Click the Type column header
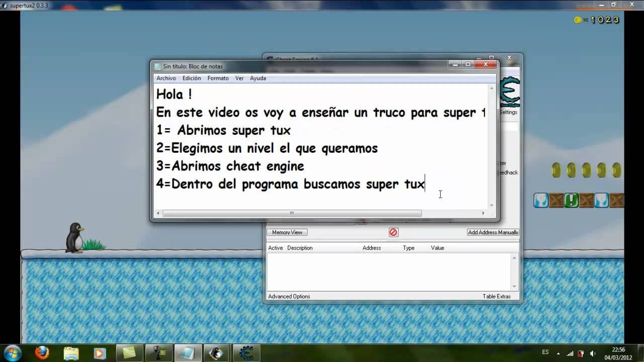644x362 pixels. [409, 248]
